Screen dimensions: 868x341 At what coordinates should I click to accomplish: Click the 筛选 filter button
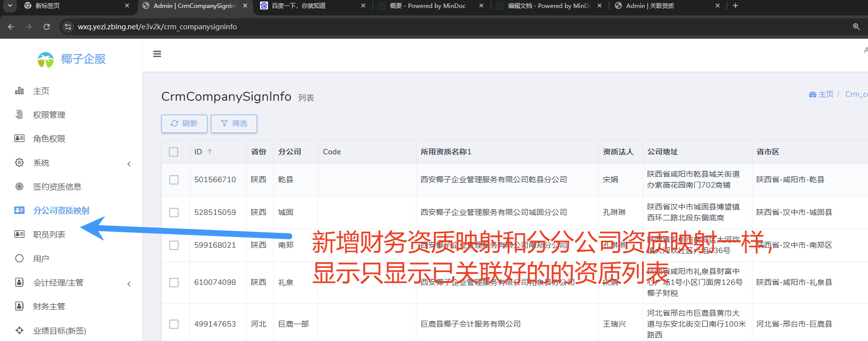pos(234,124)
